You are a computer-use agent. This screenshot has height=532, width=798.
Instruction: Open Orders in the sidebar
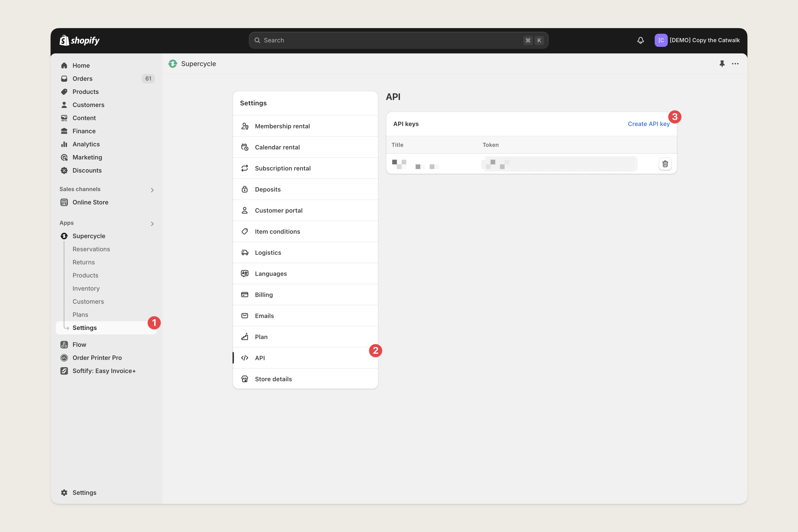[82, 79]
